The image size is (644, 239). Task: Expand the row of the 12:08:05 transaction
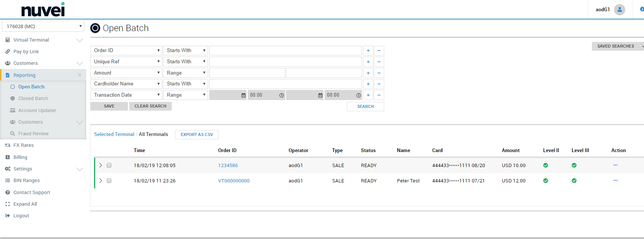point(100,165)
